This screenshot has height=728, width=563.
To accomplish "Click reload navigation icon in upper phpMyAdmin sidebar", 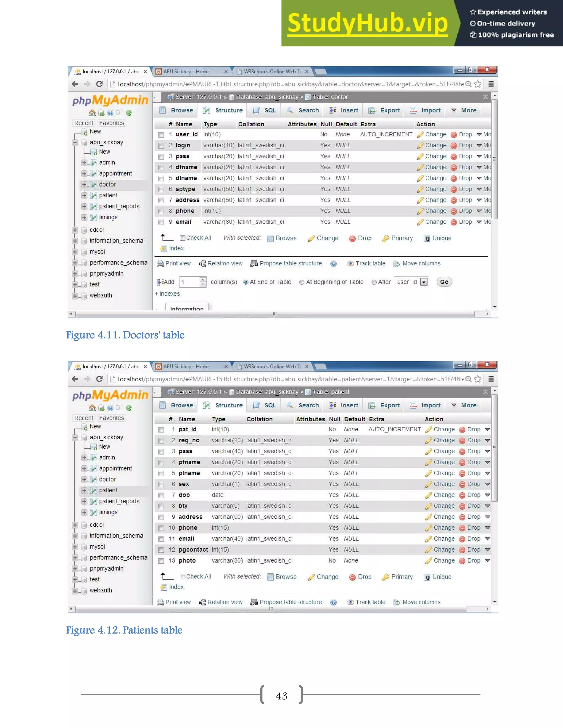I will pos(129,113).
